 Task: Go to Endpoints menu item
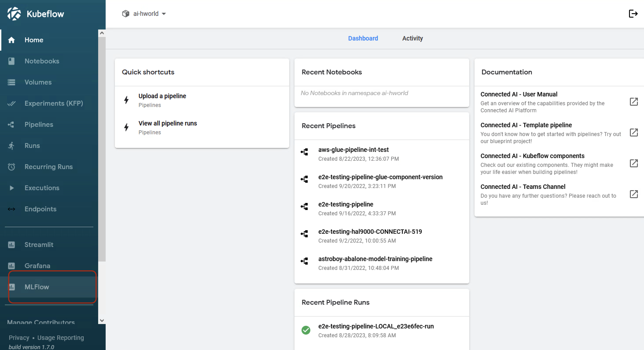50,209
